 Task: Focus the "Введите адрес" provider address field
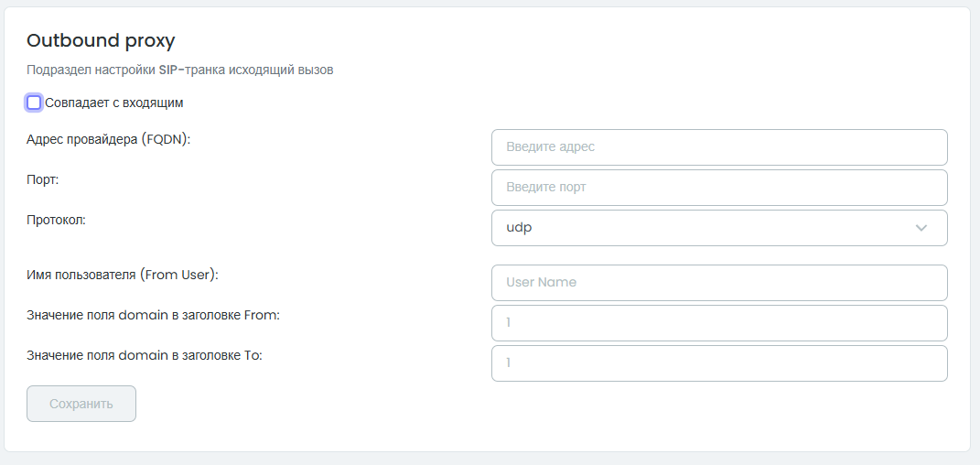pyautogui.click(x=719, y=147)
